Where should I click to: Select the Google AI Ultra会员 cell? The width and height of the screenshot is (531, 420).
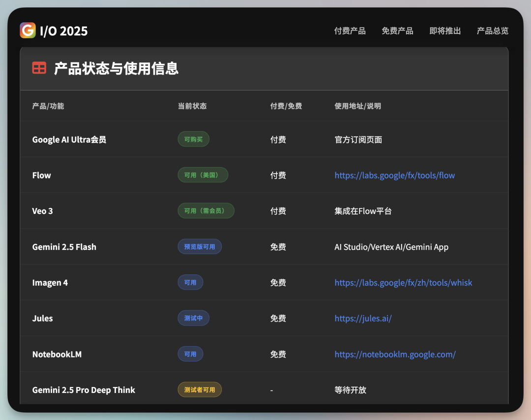pos(69,140)
